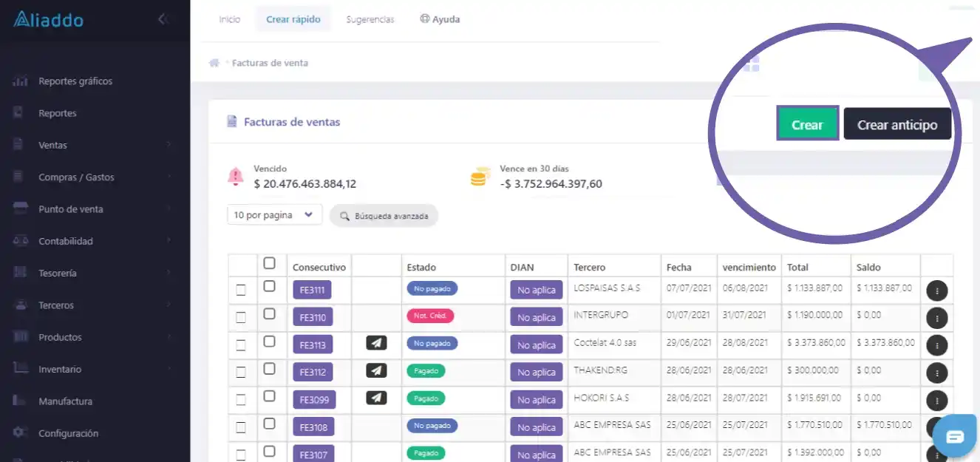This screenshot has width=980, height=462.
Task: Open the blue chat support bubble
Action: pos(955,436)
